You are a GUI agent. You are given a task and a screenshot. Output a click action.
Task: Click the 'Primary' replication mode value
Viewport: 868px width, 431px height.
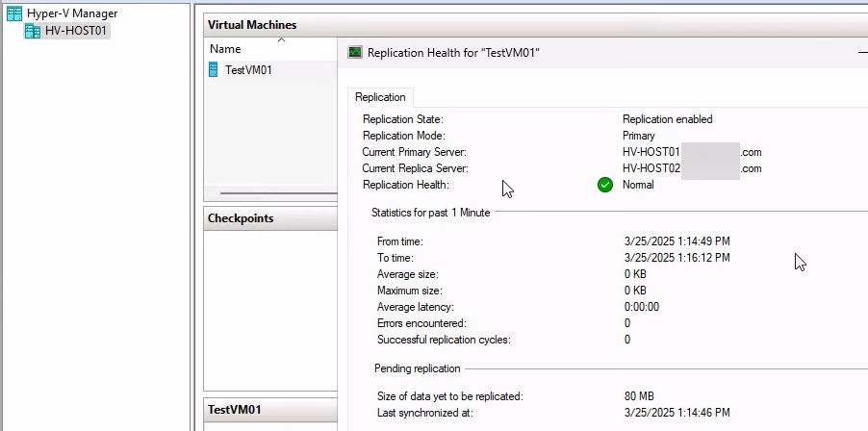tap(639, 136)
